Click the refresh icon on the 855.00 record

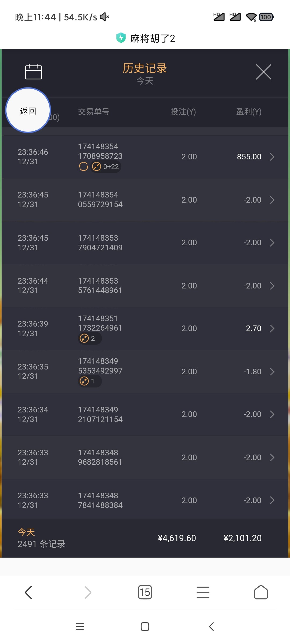[x=84, y=167]
